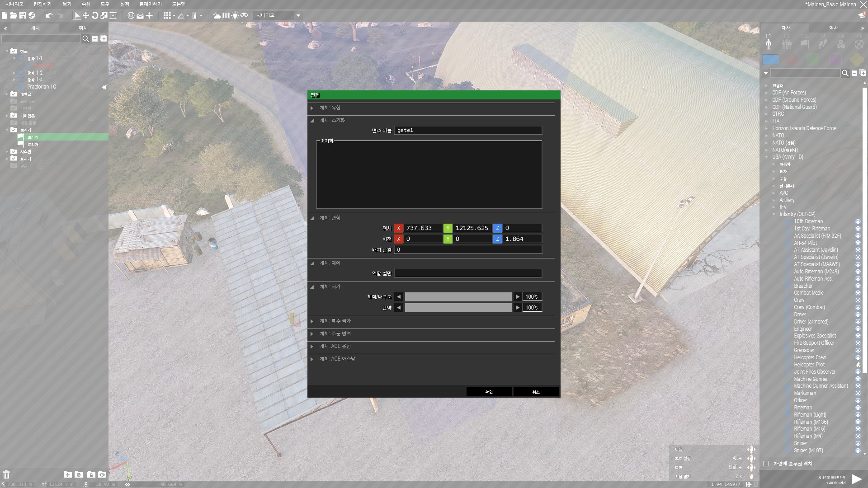Switch to the 위치 tab
This screenshot has height=488, width=868.
(x=83, y=28)
